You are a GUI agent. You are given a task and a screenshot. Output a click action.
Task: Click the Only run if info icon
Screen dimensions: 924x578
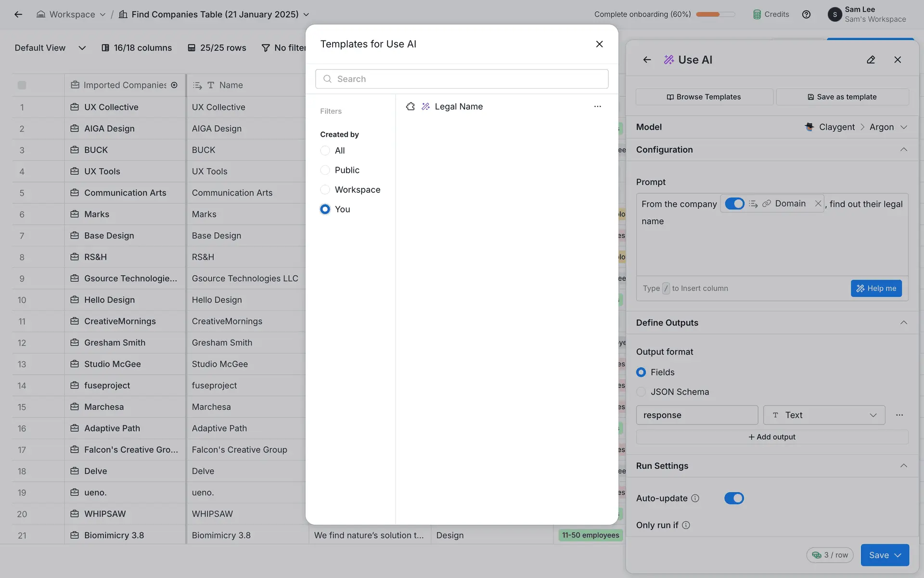click(x=686, y=525)
